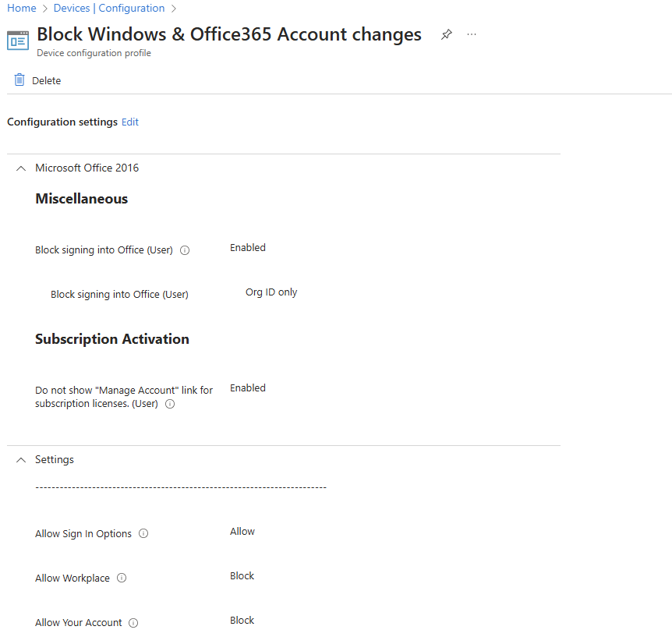Click the trash can Delete icon
Screen dimensions: 672x644
pyautogui.click(x=19, y=80)
